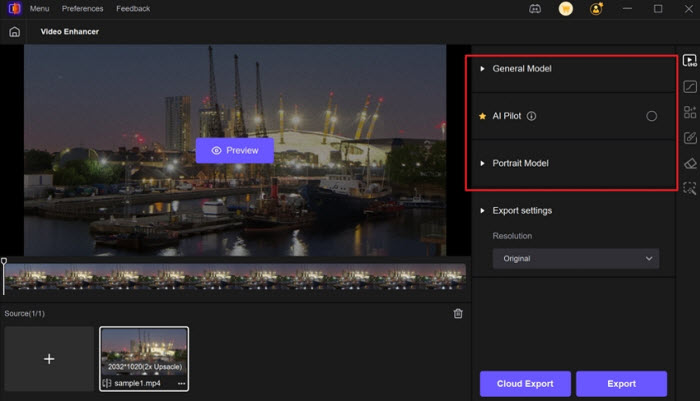Open the Discord community icon
Image resolution: width=700 pixels, height=401 pixels.
tap(535, 8)
